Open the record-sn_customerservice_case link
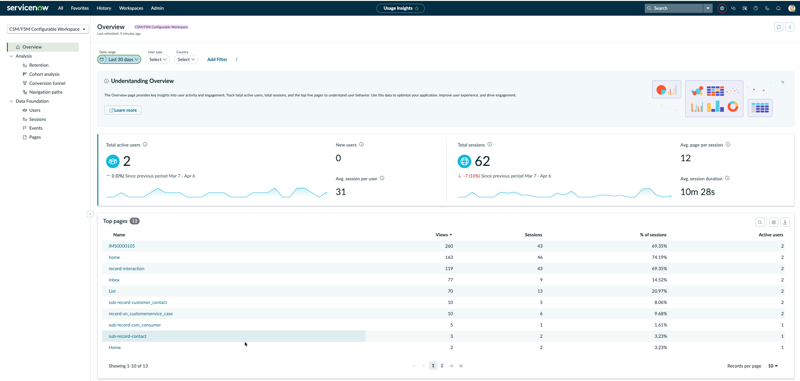The image size is (800, 381). 141,314
